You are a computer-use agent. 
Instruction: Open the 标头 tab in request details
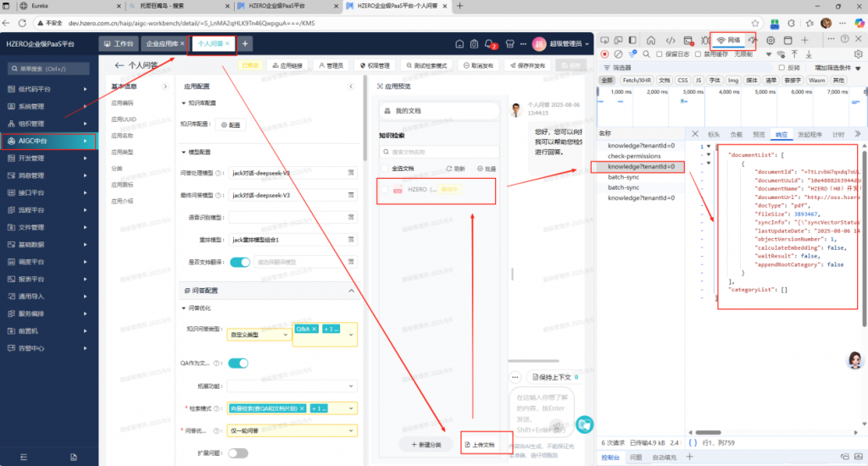pyautogui.click(x=714, y=134)
